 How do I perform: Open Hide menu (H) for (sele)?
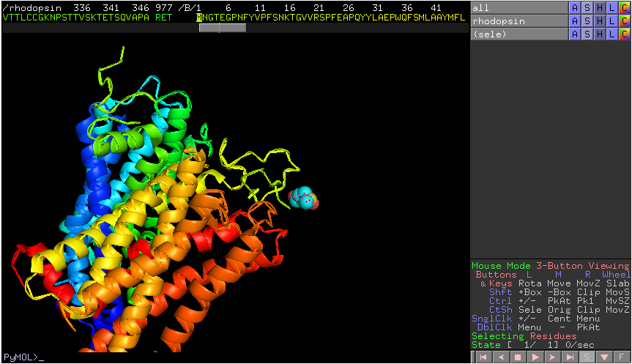(x=600, y=34)
